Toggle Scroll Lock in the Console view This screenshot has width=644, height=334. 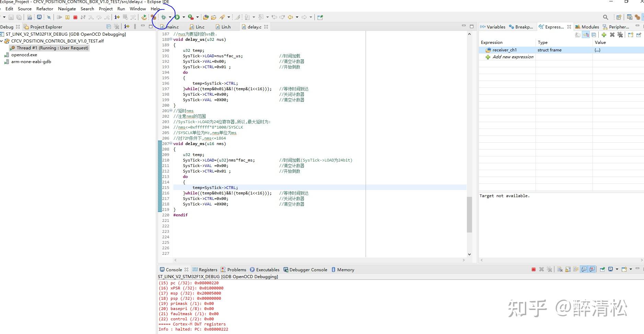(568, 270)
